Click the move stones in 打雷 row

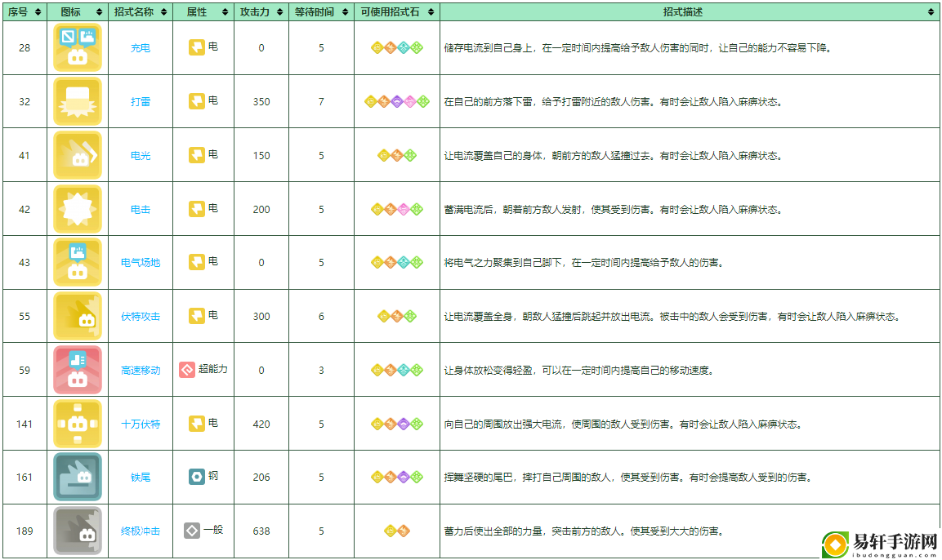tap(396, 101)
